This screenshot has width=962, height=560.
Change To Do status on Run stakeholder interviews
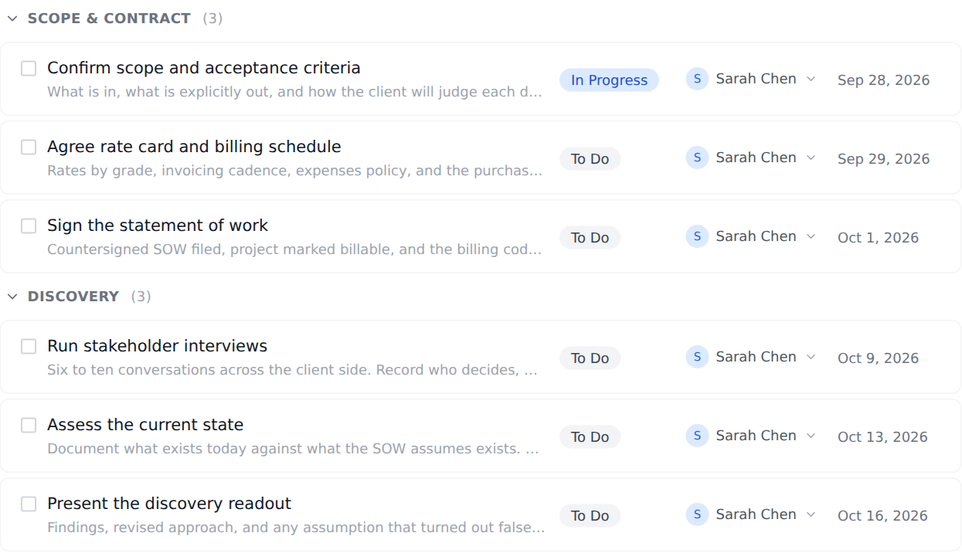point(590,358)
